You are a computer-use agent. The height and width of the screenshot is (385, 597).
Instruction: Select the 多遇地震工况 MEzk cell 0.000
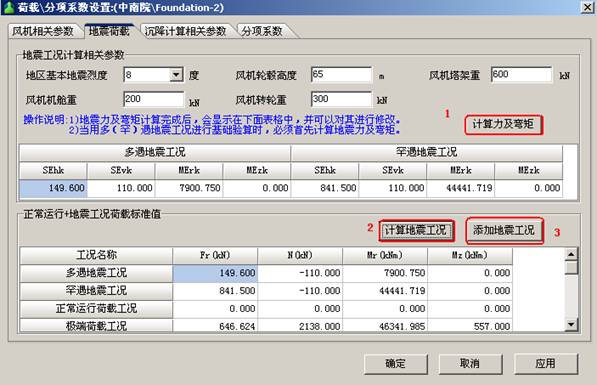pos(257,188)
